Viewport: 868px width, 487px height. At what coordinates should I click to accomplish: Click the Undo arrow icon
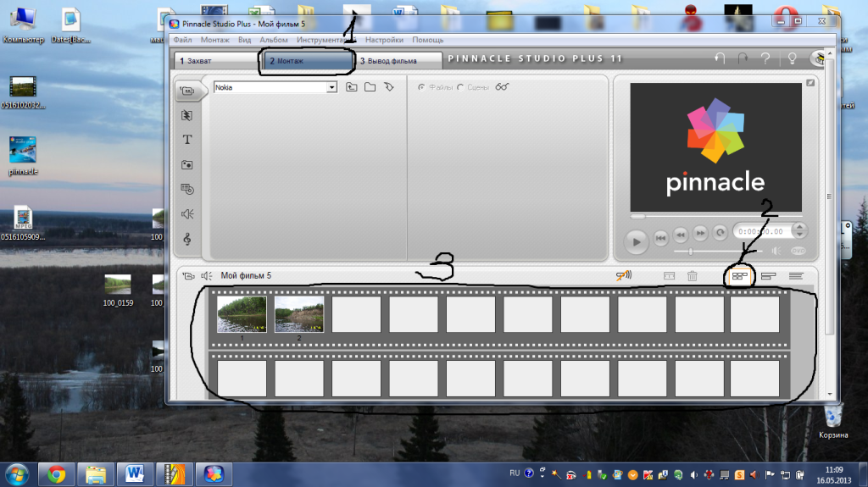(x=720, y=58)
